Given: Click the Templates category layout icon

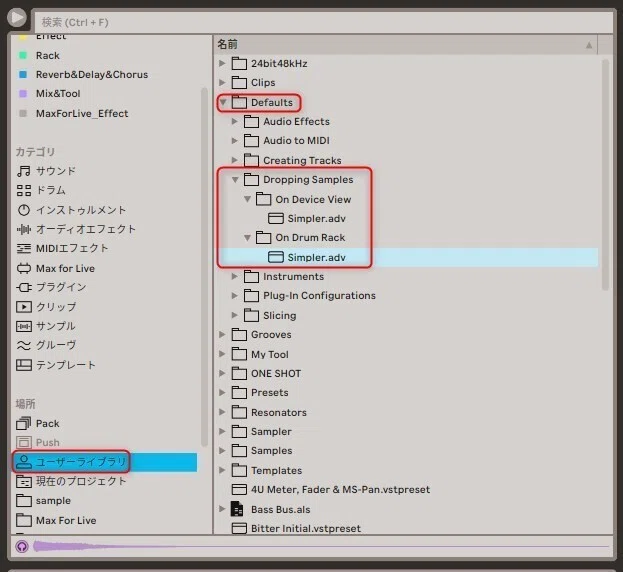Looking at the screenshot, I should 23,365.
